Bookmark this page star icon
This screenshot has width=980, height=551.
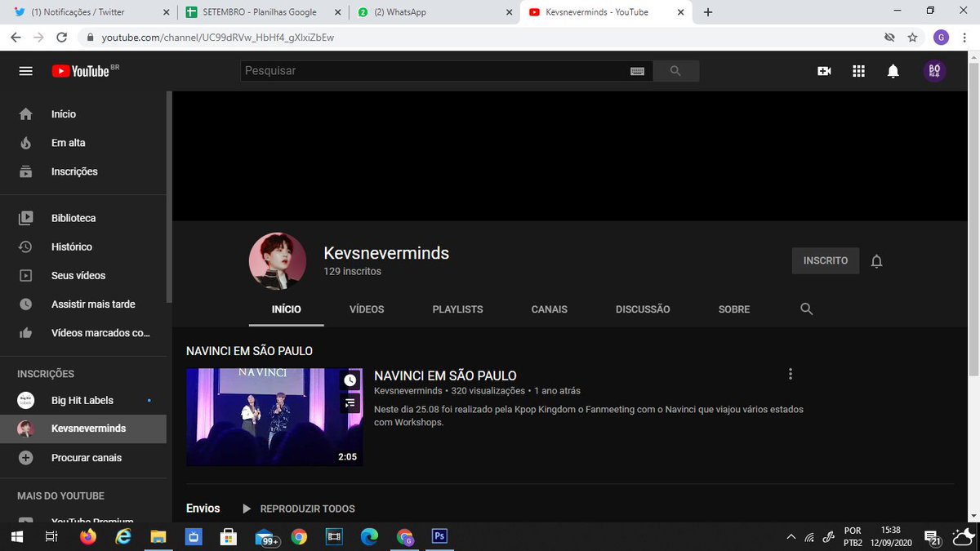coord(913,38)
